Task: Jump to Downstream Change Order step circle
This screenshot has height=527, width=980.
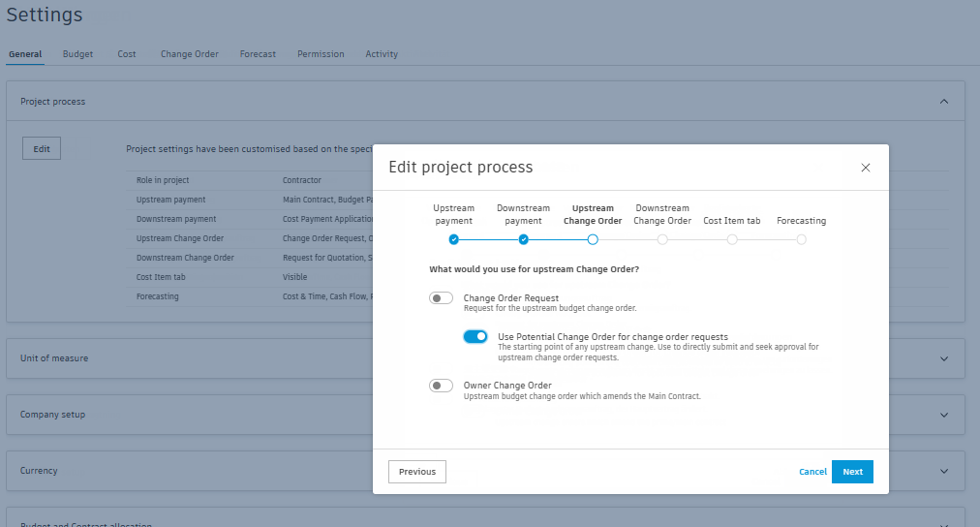Action: (x=662, y=239)
